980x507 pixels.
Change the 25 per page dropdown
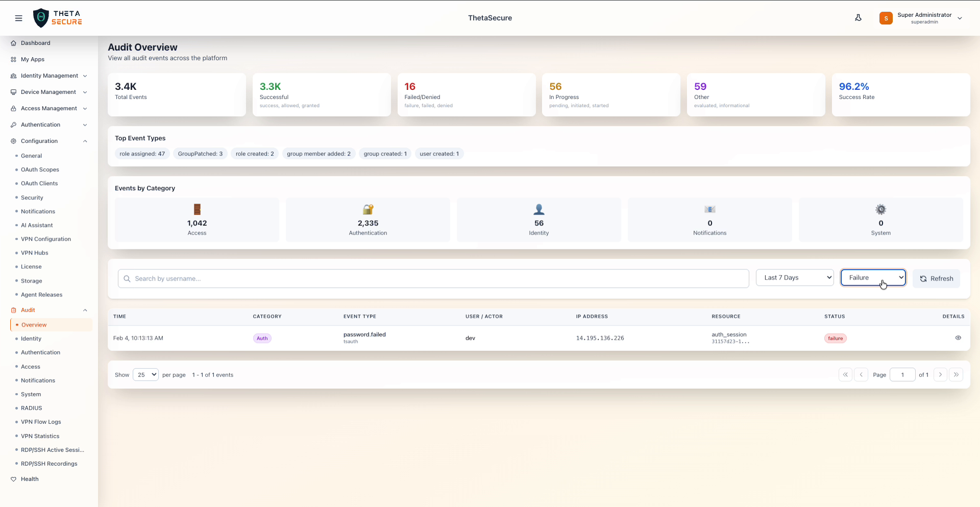coord(145,375)
